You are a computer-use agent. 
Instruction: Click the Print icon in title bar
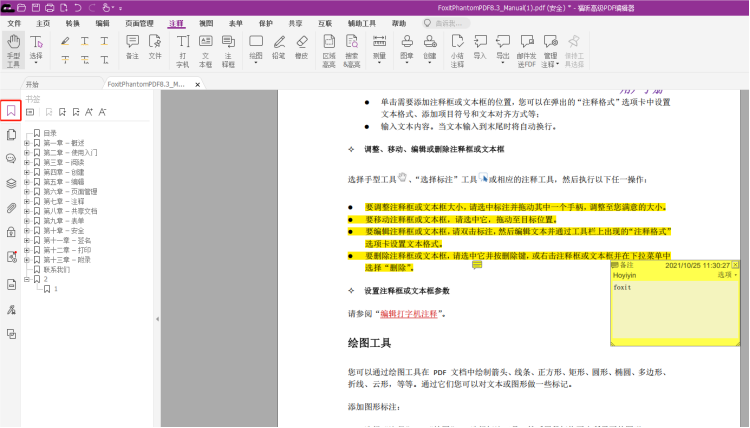50,8
